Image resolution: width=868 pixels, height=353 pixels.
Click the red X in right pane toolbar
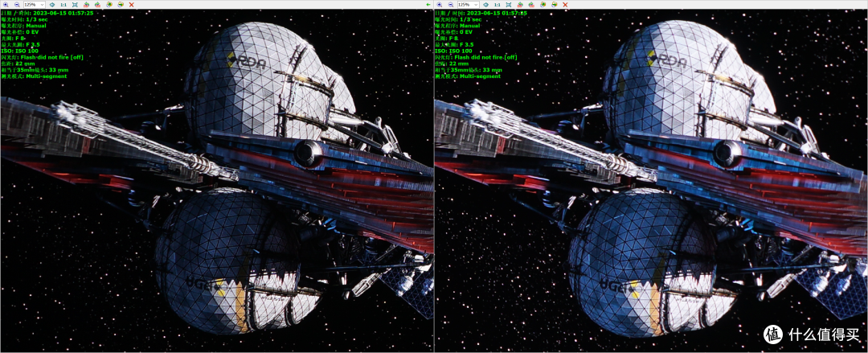point(565,5)
